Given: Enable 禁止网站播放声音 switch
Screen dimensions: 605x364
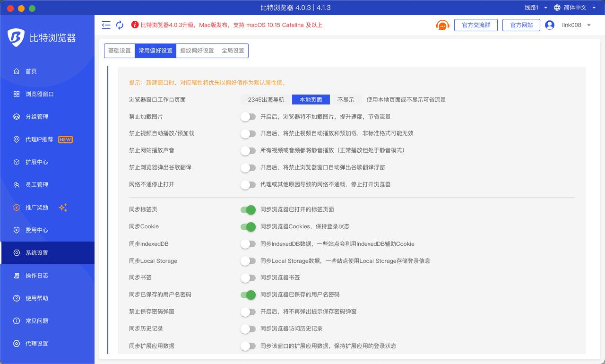Looking at the screenshot, I should 248,150.
